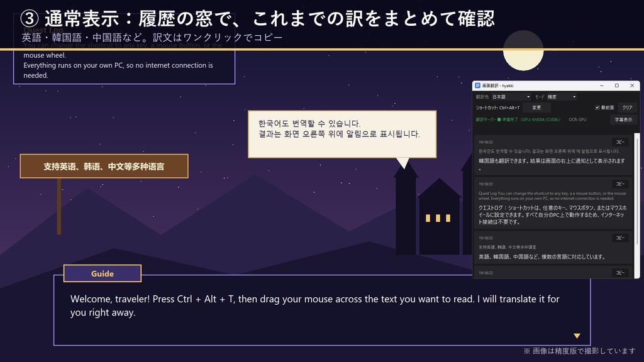Click the ショートカット: Ctrl+Alt+T label
Image resolution: width=644 pixels, height=362 pixels.
click(x=497, y=107)
